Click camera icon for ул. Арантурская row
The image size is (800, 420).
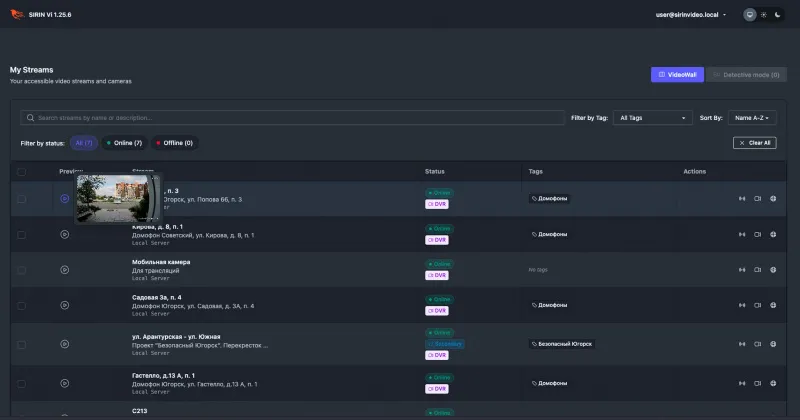click(x=758, y=344)
